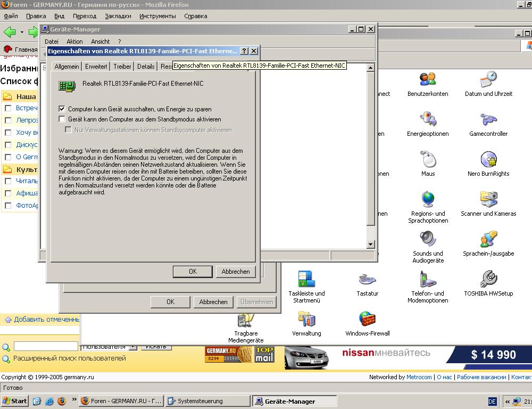Confirm Realtek properties dialog with OK

[x=193, y=272]
